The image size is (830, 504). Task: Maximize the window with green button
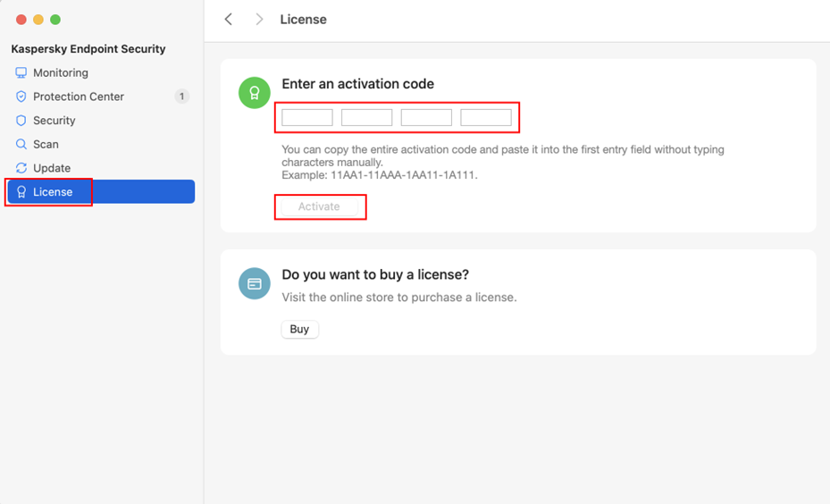pyautogui.click(x=55, y=20)
